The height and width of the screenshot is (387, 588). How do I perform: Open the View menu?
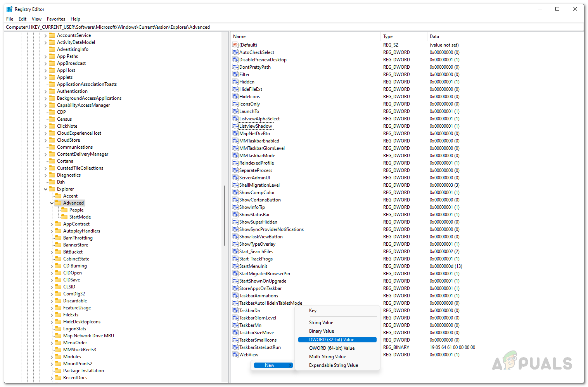point(36,19)
